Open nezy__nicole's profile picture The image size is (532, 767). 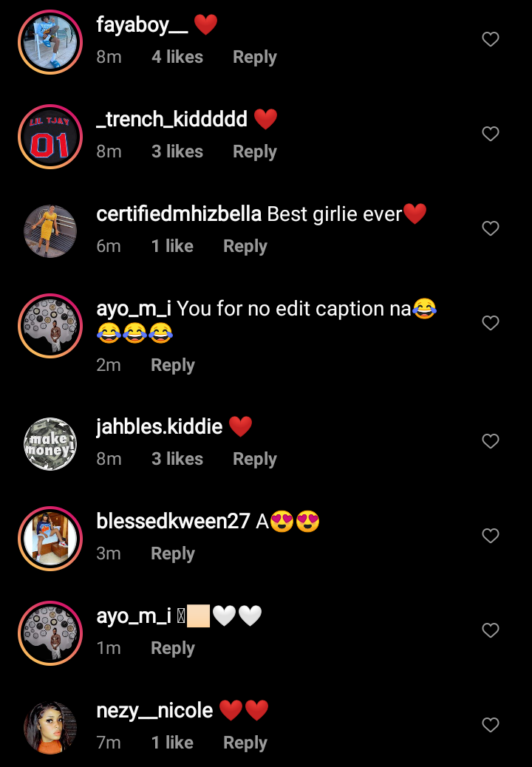point(50,727)
